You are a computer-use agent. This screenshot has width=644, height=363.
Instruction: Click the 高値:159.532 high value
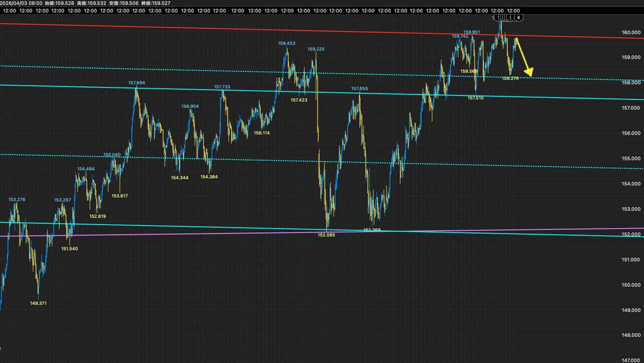pos(91,3)
